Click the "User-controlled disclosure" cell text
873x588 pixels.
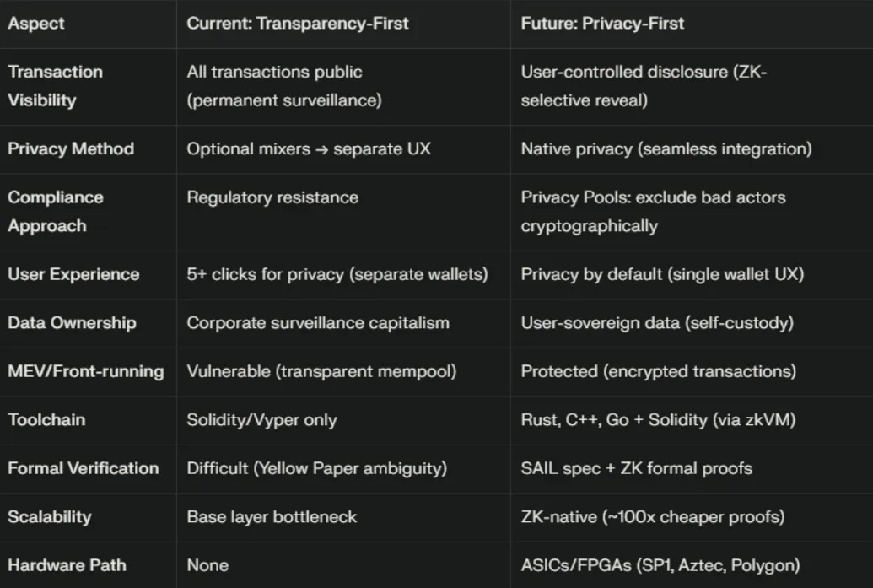(644, 86)
